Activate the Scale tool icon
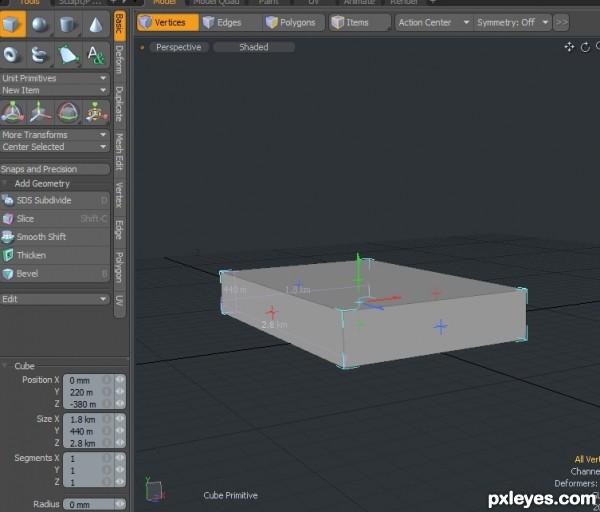600x512 pixels. 96,112
